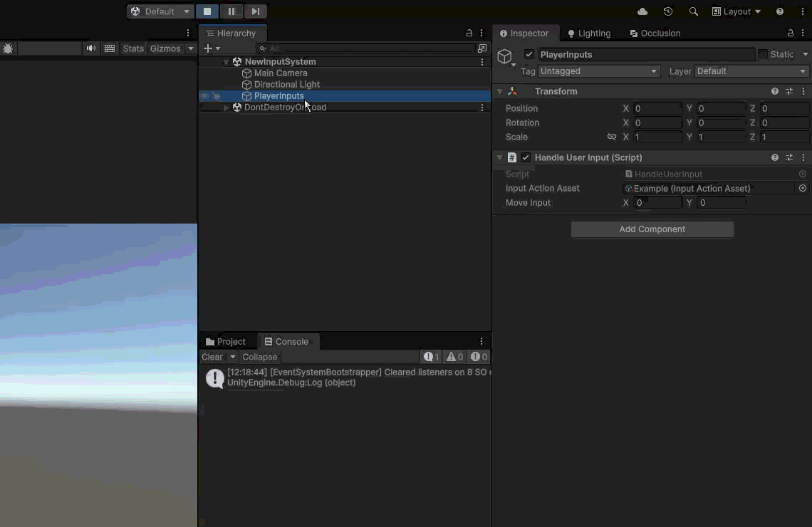The image size is (812, 527).
Task: Open the Clear options dropdown arrow
Action: 232,357
